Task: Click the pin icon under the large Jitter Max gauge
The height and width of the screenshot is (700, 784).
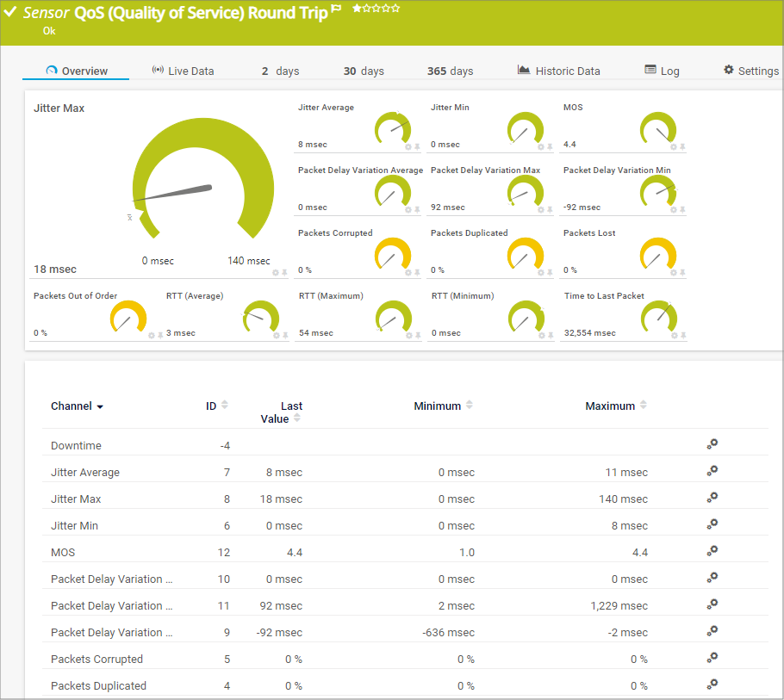Action: click(284, 273)
